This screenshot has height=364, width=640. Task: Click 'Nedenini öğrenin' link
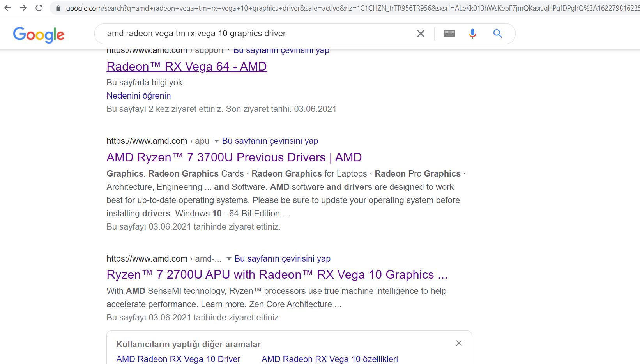click(139, 96)
